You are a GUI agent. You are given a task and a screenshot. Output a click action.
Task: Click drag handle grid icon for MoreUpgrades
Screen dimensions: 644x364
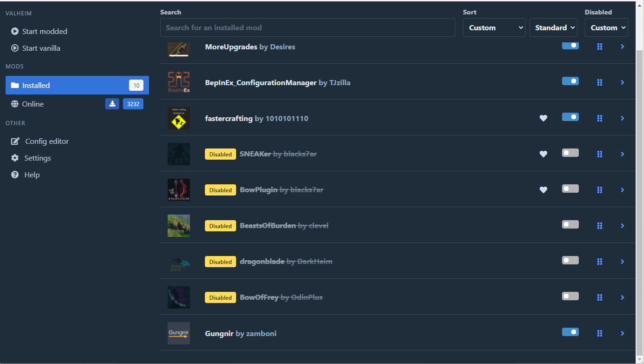click(x=600, y=47)
